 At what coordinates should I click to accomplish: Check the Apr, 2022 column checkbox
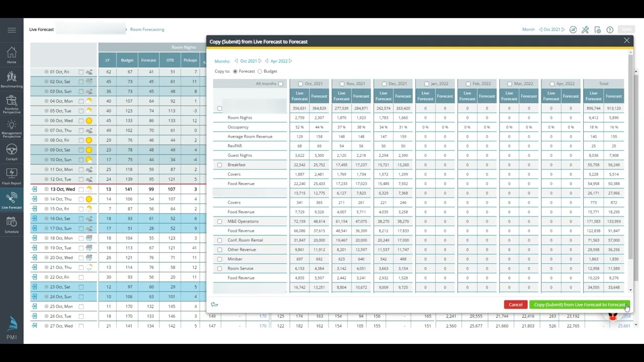[x=552, y=84]
